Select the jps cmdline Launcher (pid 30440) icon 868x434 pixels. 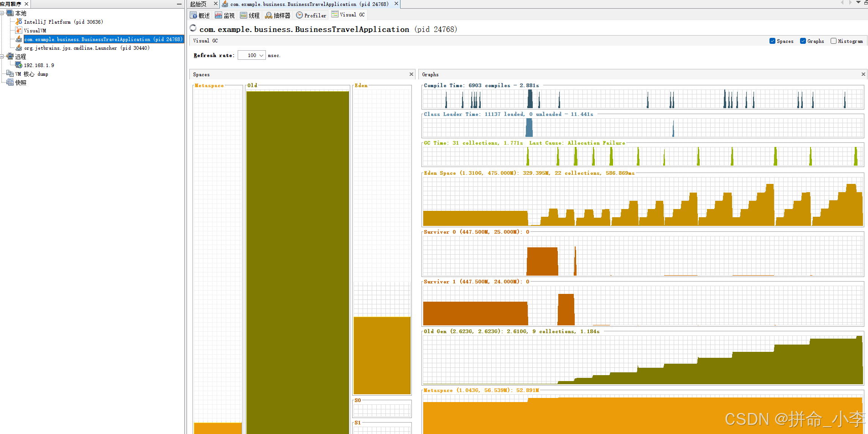pyautogui.click(x=19, y=47)
